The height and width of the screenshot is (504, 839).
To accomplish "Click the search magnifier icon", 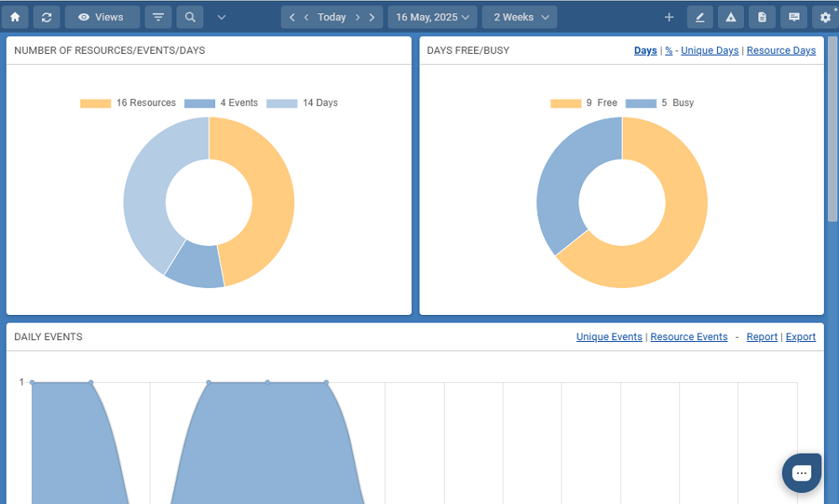I will 190,17.
